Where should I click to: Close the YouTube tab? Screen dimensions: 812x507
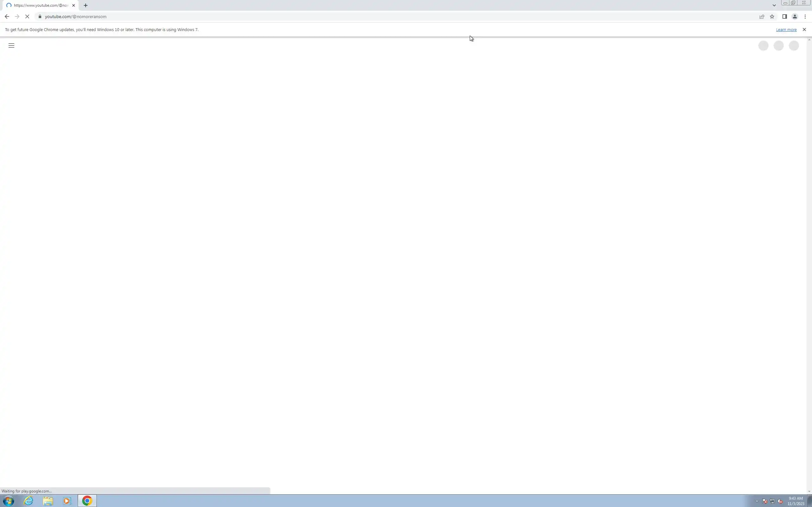click(74, 5)
